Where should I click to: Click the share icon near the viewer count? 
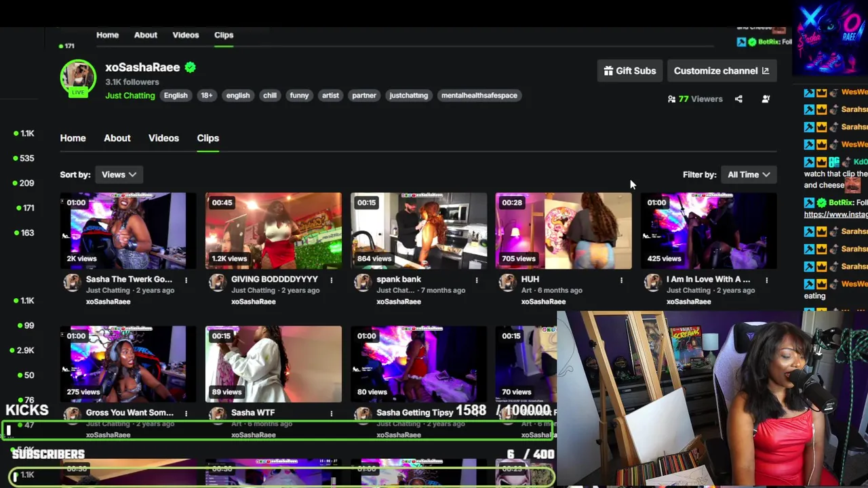click(738, 99)
